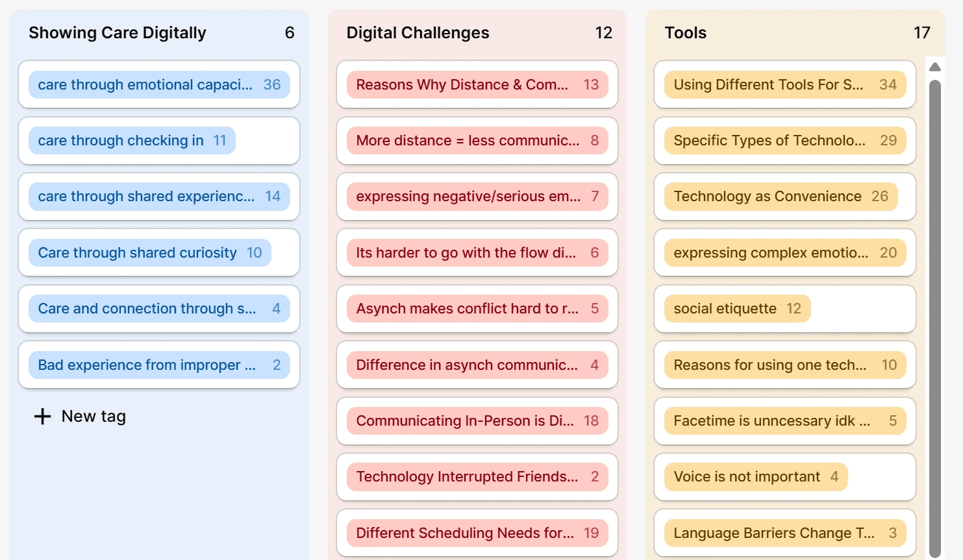Open 'Facetime is unncessary idk ...' tag
The width and height of the screenshot is (963, 560).
(785, 421)
